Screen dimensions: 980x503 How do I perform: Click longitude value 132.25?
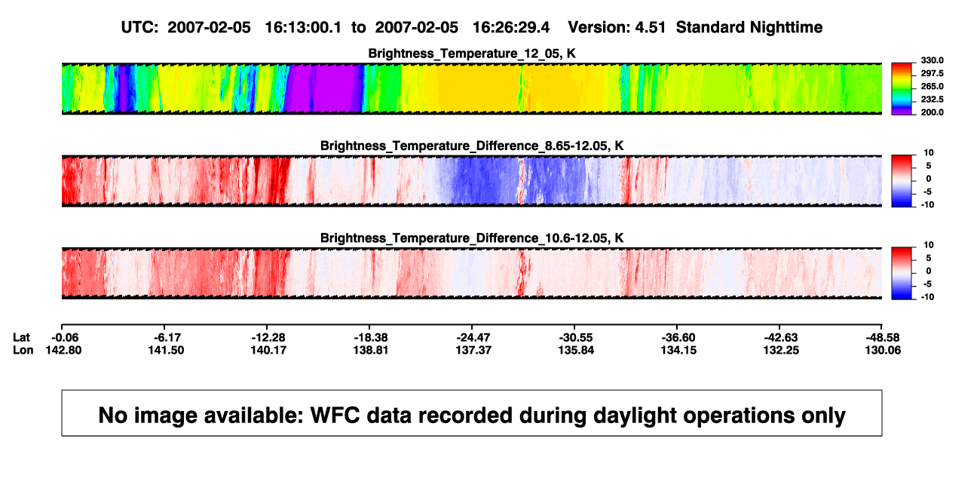779,350
